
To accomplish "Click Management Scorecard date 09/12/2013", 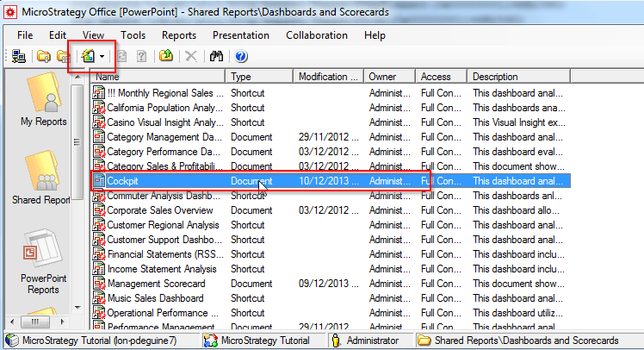I will 329,284.
